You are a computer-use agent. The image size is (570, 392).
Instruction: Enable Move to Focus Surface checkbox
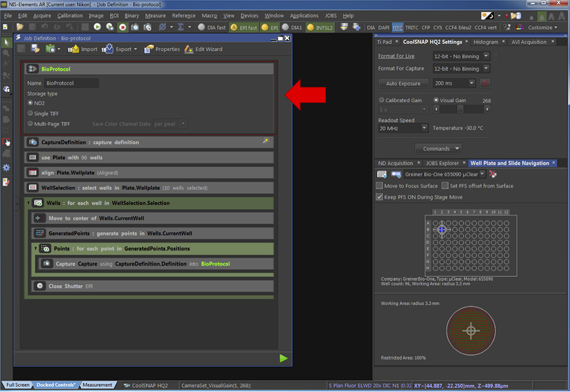click(380, 186)
